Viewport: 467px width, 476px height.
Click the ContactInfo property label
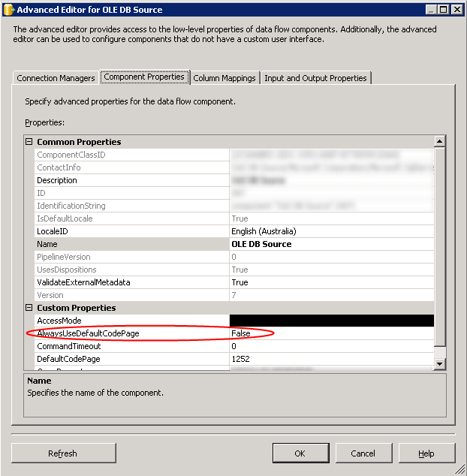(x=59, y=167)
